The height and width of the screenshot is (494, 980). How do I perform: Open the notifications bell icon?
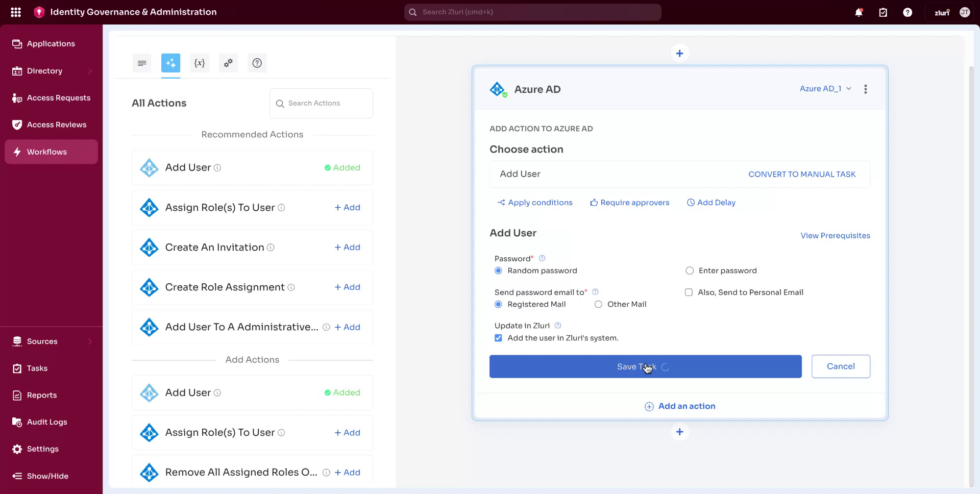point(858,12)
